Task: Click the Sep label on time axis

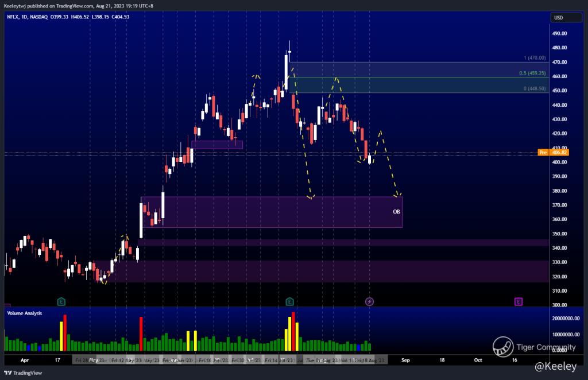Action: click(x=405, y=360)
